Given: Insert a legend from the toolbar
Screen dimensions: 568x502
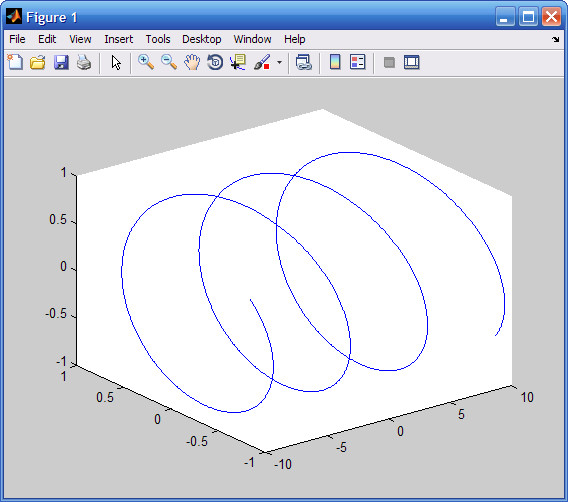Looking at the screenshot, I should coord(358,62).
